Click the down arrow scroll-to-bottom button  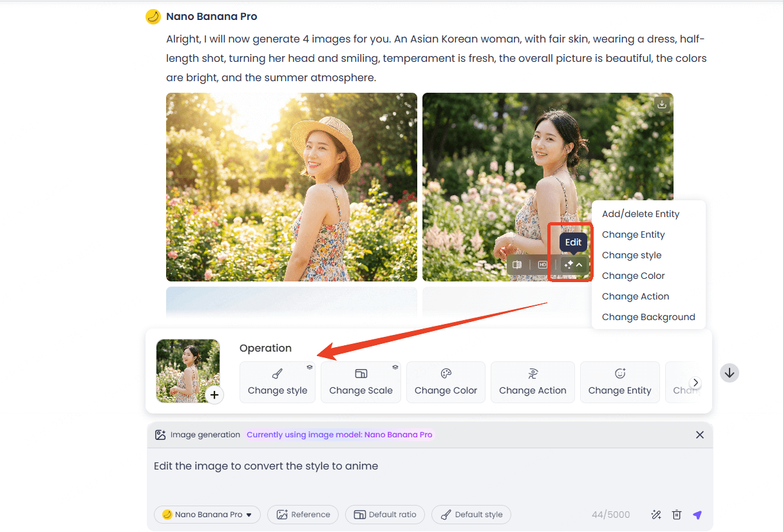coord(730,372)
